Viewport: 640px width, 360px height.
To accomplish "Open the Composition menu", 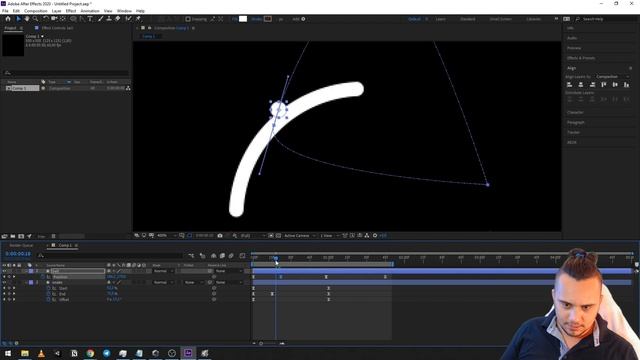I will tap(36, 11).
